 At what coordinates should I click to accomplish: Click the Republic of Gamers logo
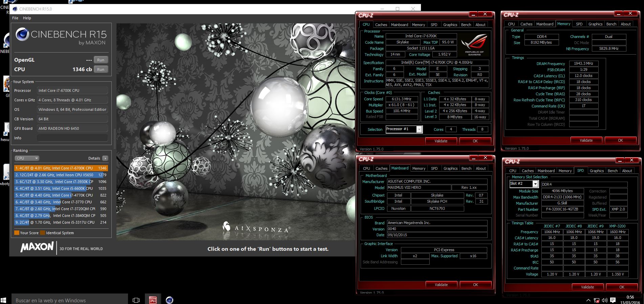(x=474, y=45)
